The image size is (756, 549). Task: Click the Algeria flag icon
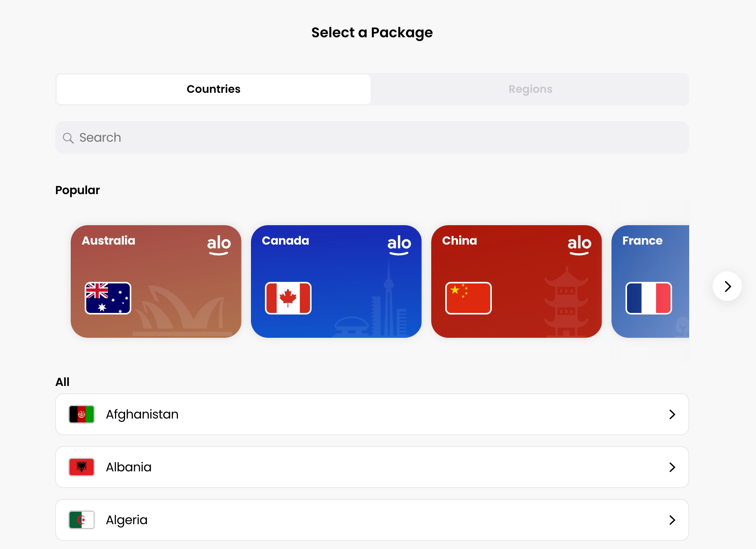click(82, 520)
